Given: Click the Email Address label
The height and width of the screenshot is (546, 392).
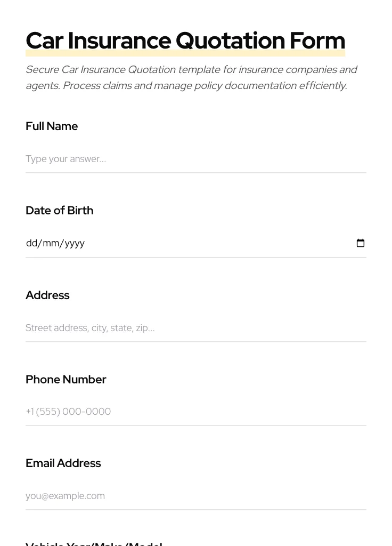Looking at the screenshot, I should coord(63,463).
